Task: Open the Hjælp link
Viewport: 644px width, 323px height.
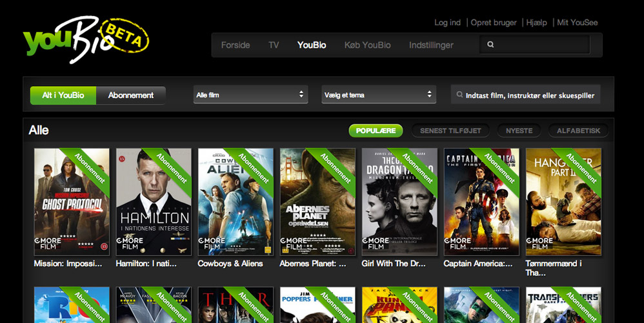Action: [x=536, y=23]
